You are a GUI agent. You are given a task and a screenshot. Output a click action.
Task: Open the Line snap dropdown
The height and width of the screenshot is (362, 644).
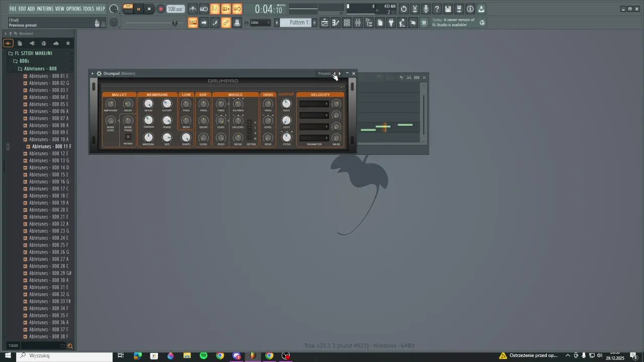click(260, 23)
